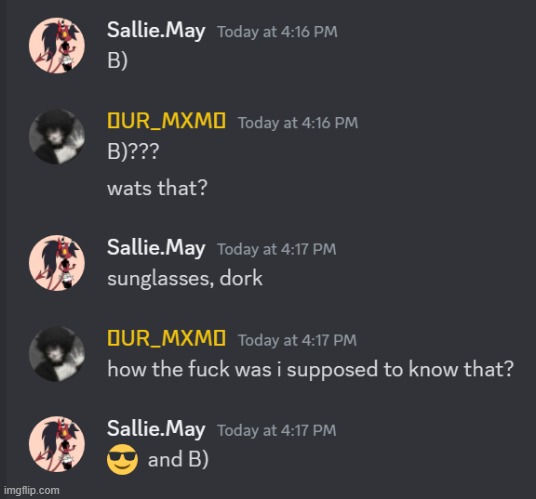This screenshot has width=536, height=499.
Task: Click the imgflip.com watermark
Action: 32,490
